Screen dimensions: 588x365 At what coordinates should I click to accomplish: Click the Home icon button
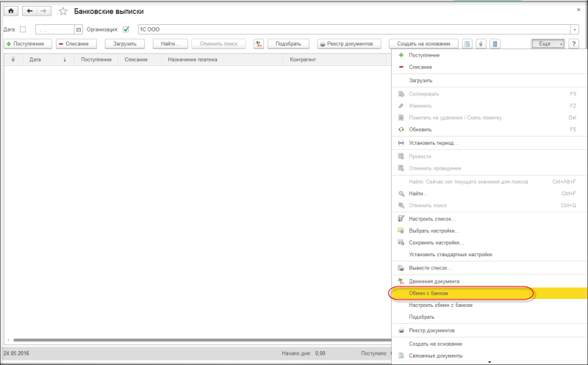[11, 11]
